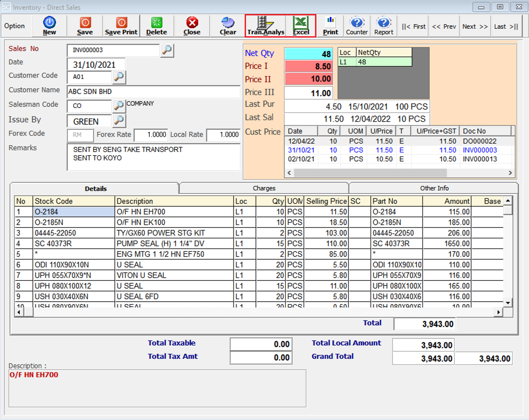Search Sales No with magnifier icon
Viewport: 529px width, 420px height.
(x=167, y=50)
